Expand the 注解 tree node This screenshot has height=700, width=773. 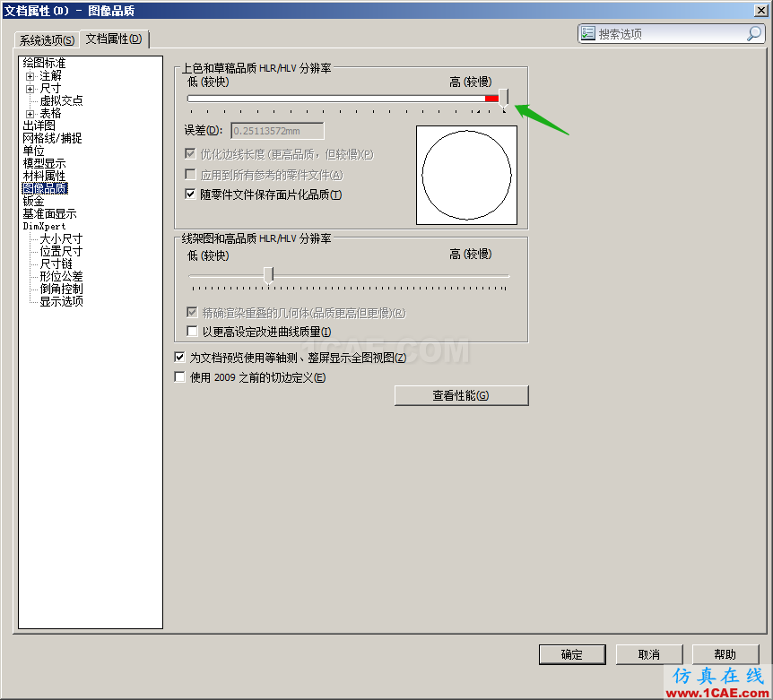click(30, 76)
